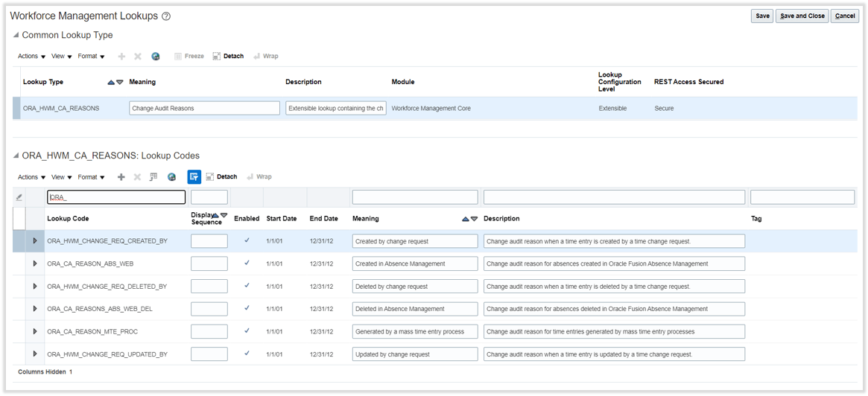Viewport: 868px width, 396px height.
Task: Open translation globe icon in Common Lookup Type toolbar
Action: tap(156, 57)
